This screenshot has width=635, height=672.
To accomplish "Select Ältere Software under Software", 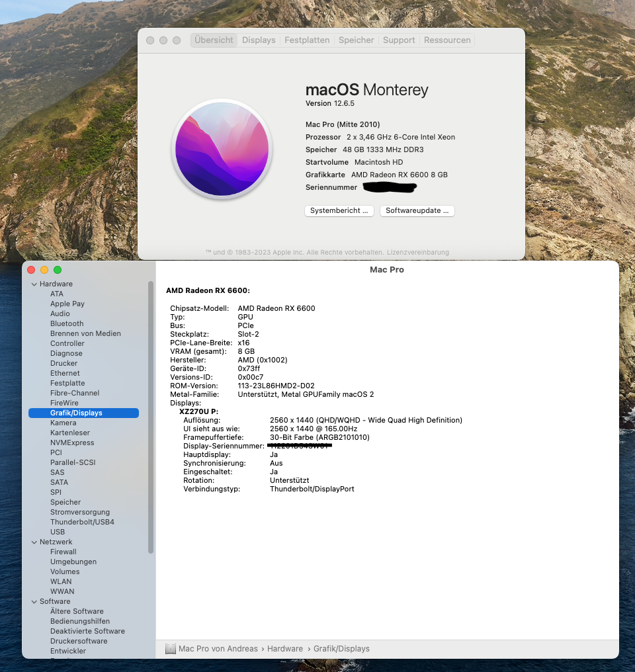I will (x=77, y=612).
